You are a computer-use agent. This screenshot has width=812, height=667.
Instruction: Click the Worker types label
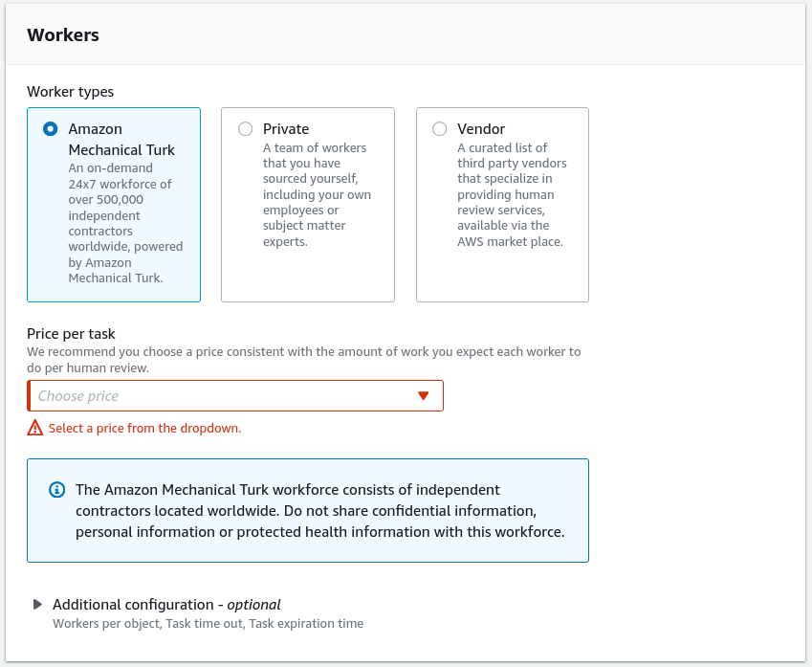71,92
